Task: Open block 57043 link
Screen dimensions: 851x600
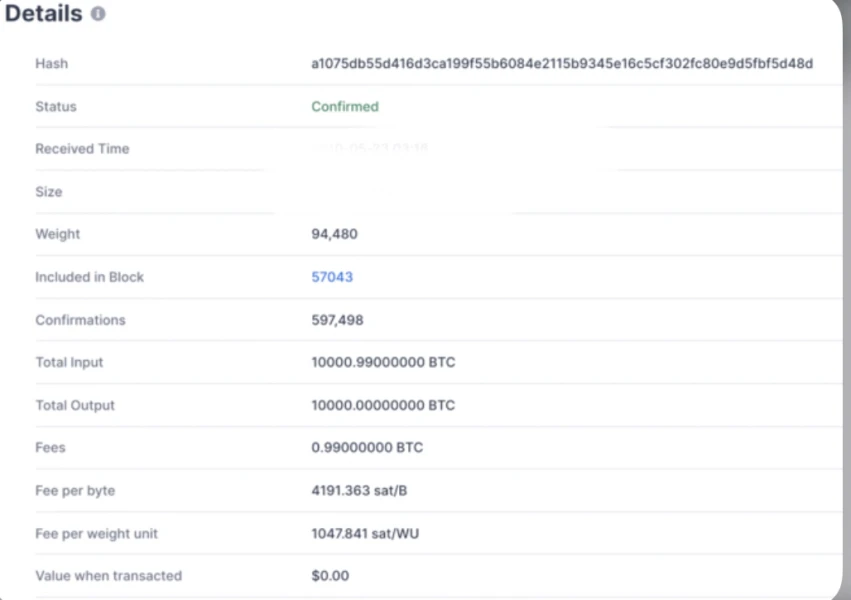Action: coord(332,277)
